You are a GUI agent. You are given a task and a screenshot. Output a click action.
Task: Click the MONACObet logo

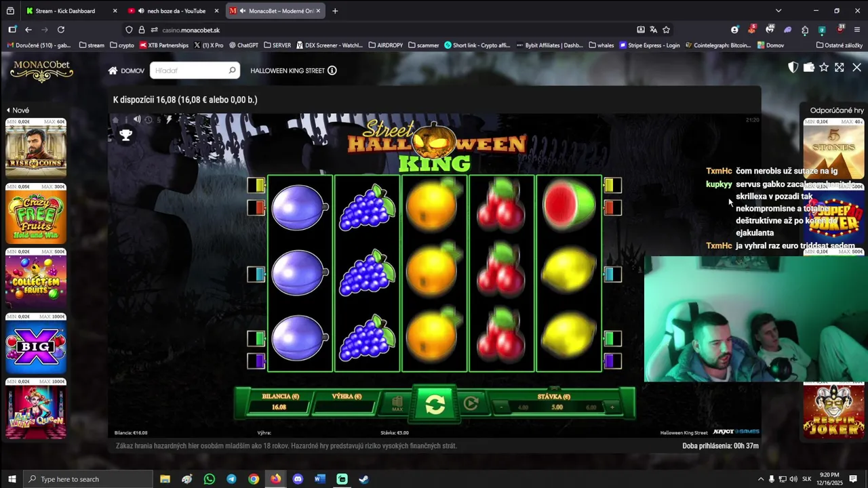[41, 70]
